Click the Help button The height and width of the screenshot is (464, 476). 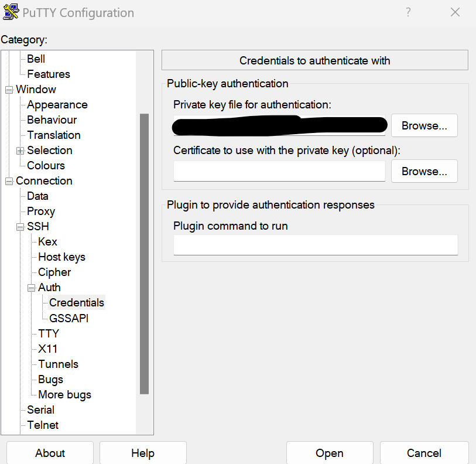point(143,453)
